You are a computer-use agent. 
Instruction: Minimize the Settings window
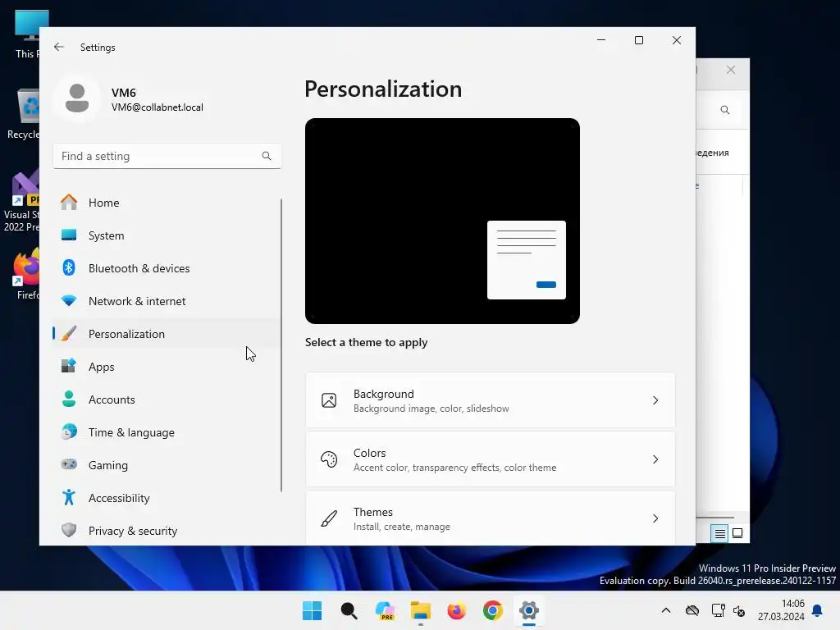[601, 40]
